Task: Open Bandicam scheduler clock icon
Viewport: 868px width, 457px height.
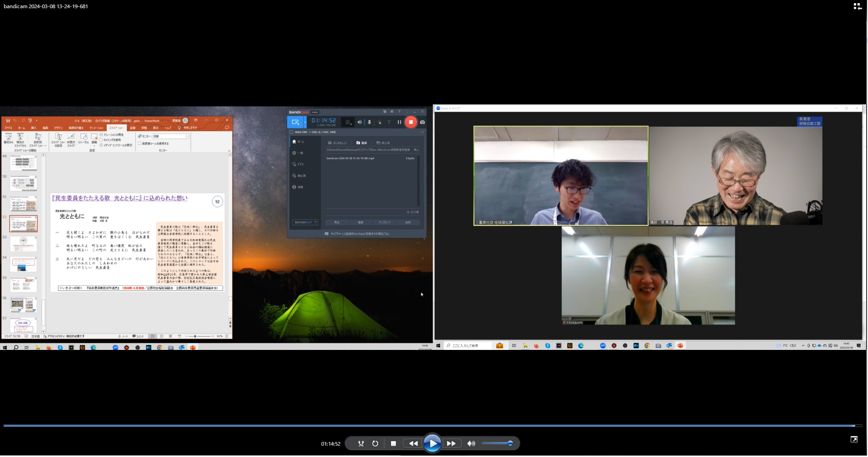Action: (x=392, y=112)
